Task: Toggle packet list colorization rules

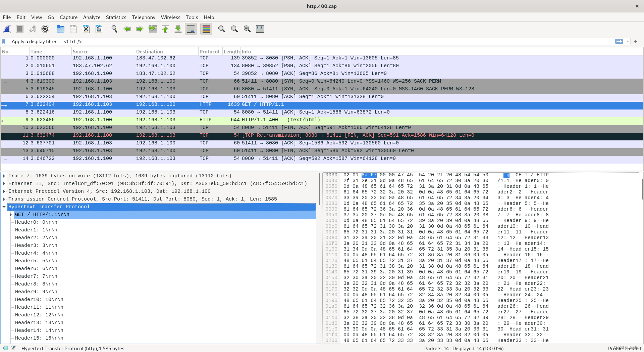Action: (206, 29)
